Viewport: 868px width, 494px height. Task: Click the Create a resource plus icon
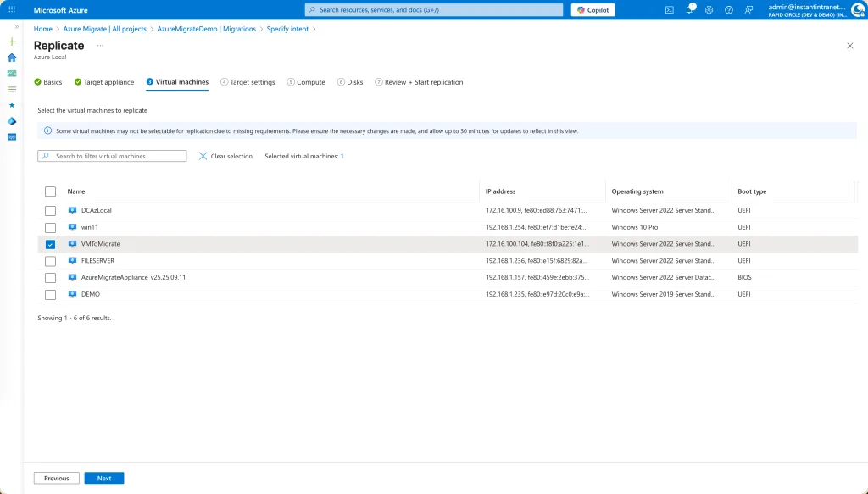pos(12,42)
